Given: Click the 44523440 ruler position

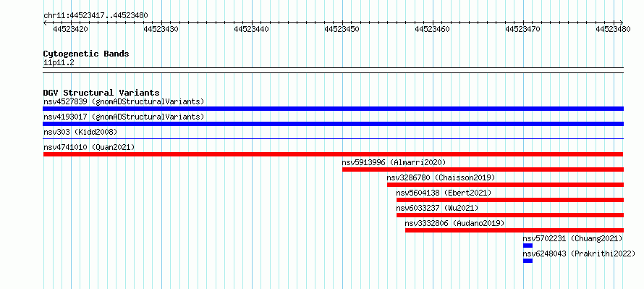Looking at the screenshot, I should coord(251,29).
